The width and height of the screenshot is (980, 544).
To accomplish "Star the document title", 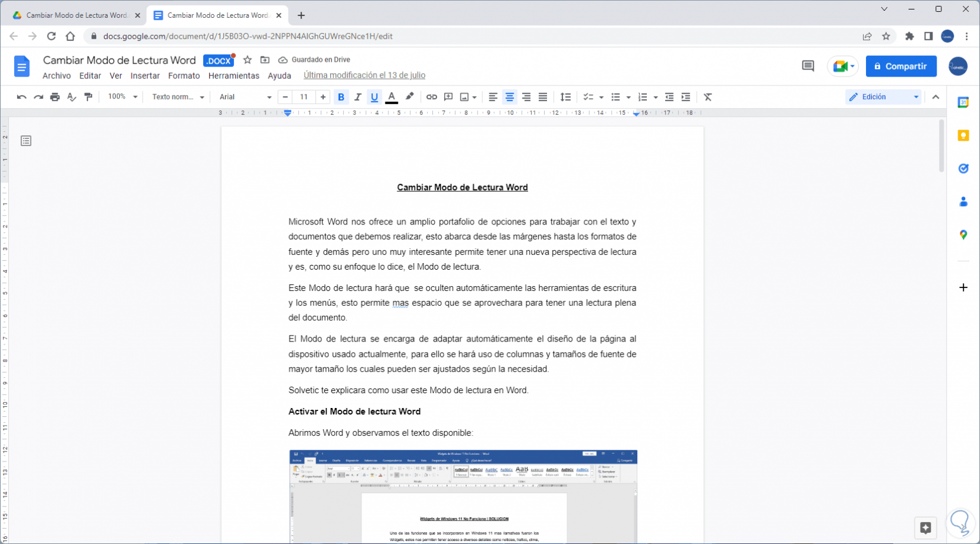I will [x=248, y=60].
